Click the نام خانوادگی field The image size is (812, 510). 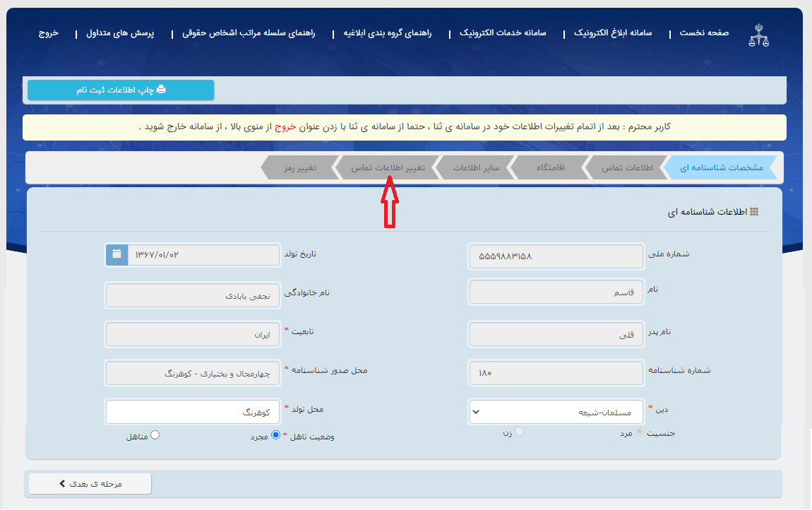pyautogui.click(x=193, y=295)
